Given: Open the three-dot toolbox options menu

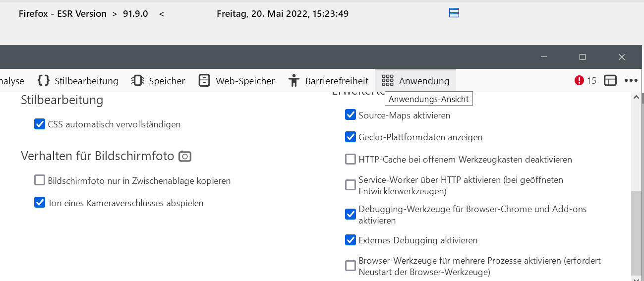Looking at the screenshot, I should point(631,80).
